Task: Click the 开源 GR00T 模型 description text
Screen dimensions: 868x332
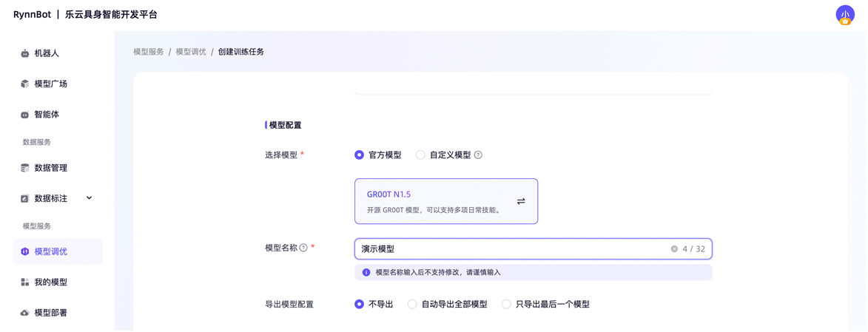Action: pyautogui.click(x=434, y=210)
